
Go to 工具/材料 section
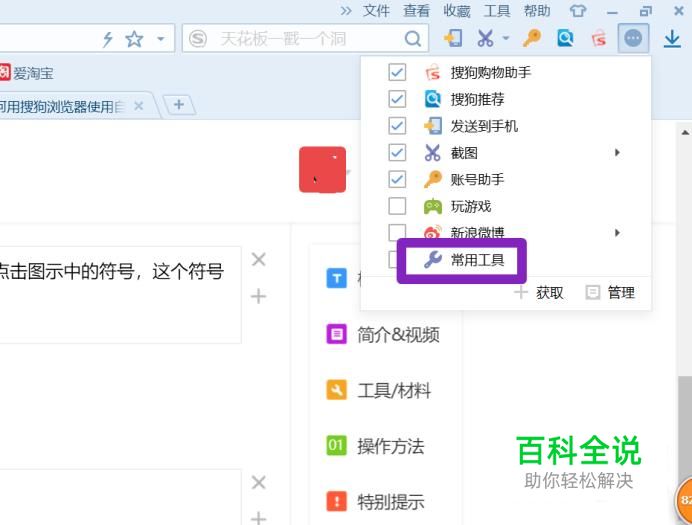coord(394,390)
